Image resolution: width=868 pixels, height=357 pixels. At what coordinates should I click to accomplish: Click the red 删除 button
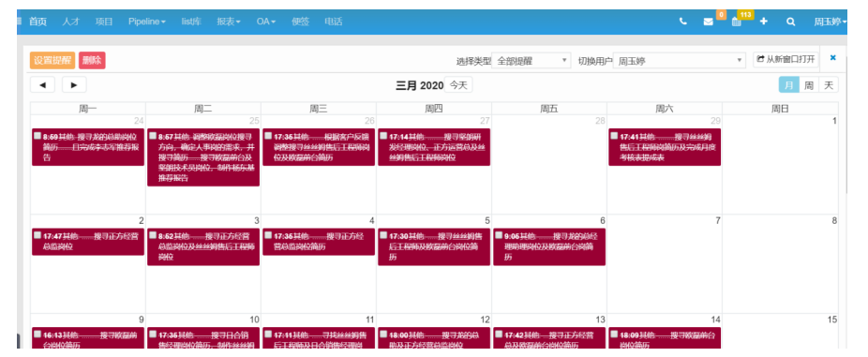(92, 60)
